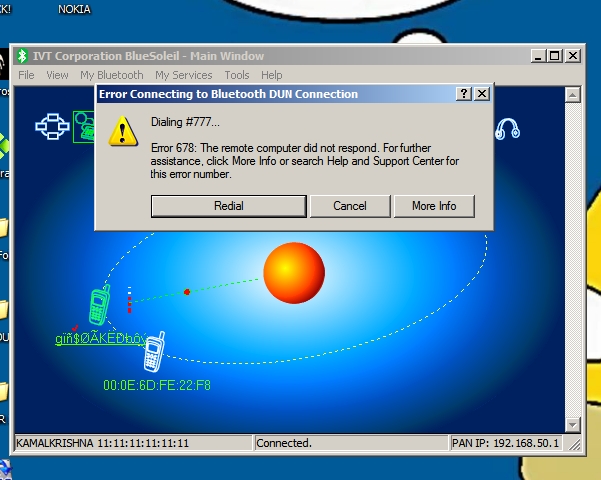The height and width of the screenshot is (480, 601).
Task: Open the My Bluetooth menu
Action: point(111,75)
